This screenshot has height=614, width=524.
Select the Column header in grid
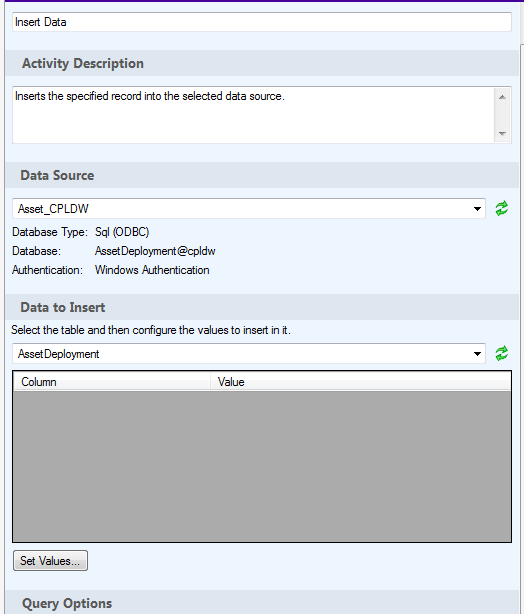pos(112,382)
